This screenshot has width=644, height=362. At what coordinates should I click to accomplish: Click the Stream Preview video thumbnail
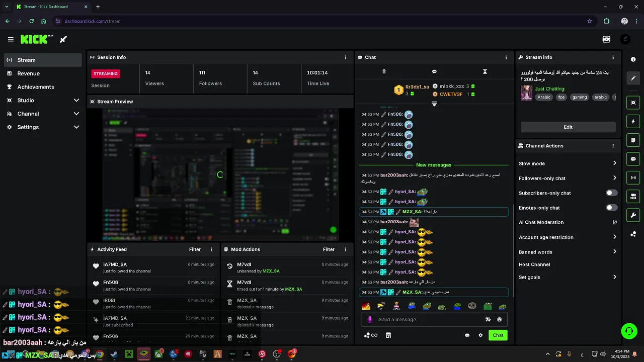(x=220, y=175)
